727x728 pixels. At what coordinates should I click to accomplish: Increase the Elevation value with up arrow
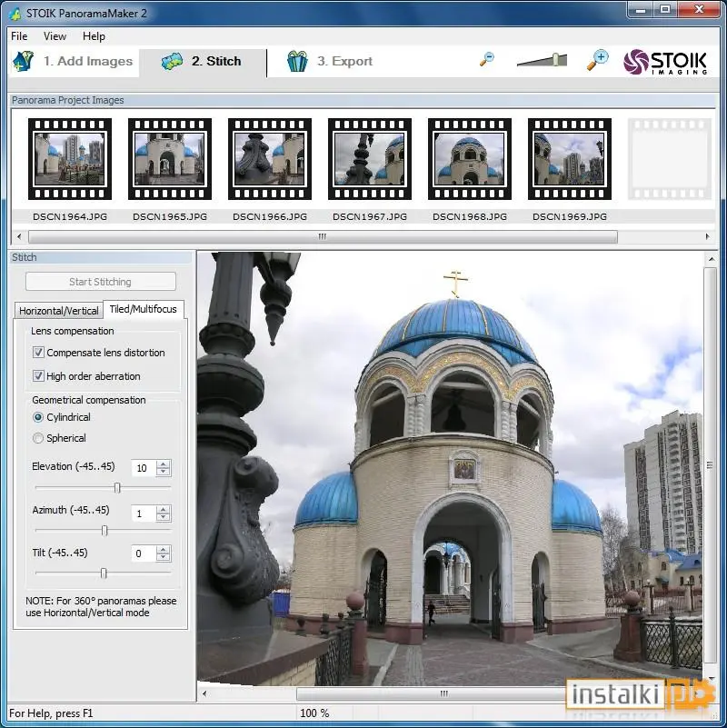pyautogui.click(x=163, y=464)
